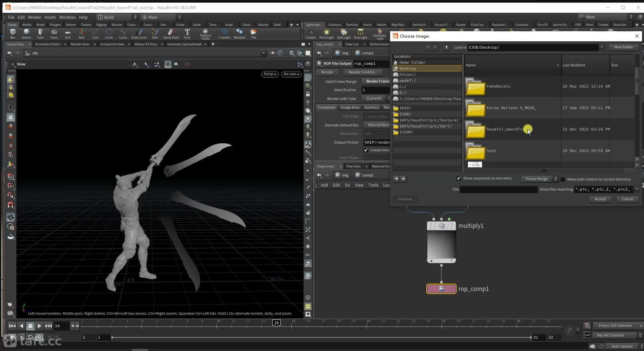This screenshot has width=644, height=351.
Task: Select the Tube shelf tool
Action: (x=40, y=33)
